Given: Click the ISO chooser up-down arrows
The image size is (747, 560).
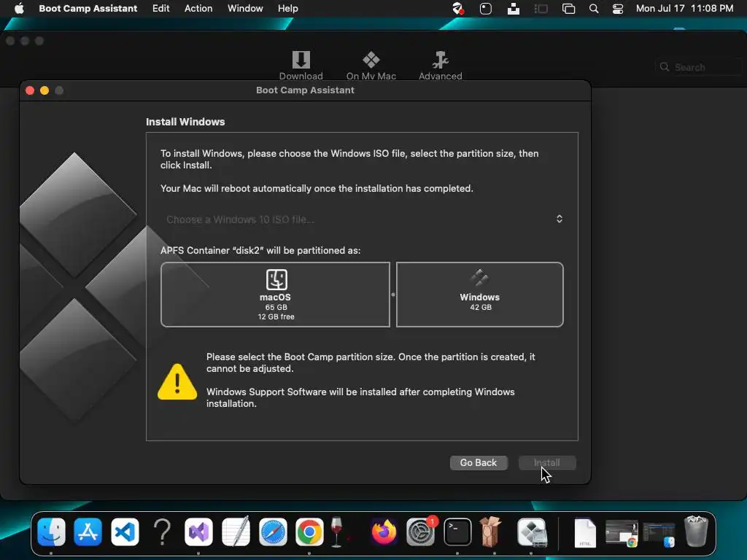Looking at the screenshot, I should click(560, 219).
